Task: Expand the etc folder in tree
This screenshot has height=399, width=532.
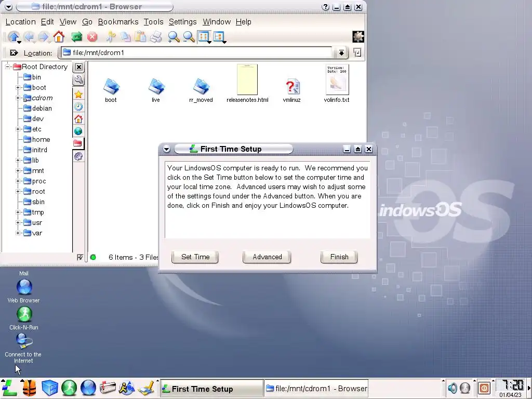Action: pyautogui.click(x=18, y=129)
